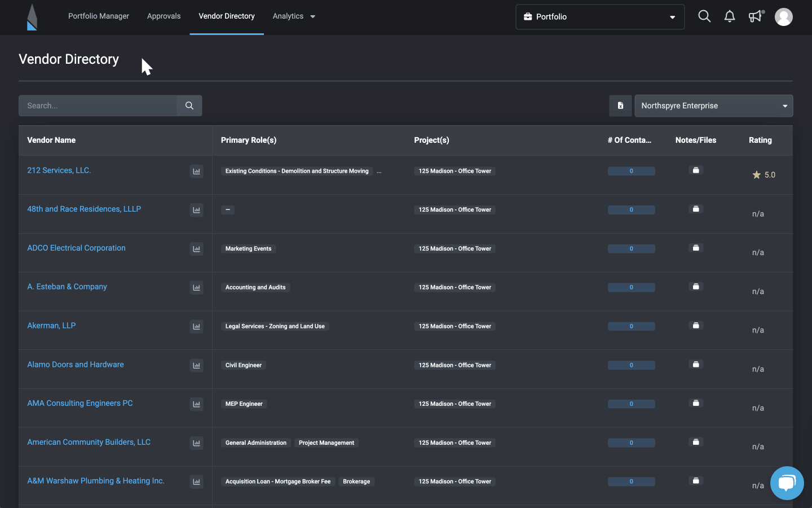Screen dimensions: 812x508
Task: Expand the Northspyre Enterprise dropdown
Action: tap(714, 106)
